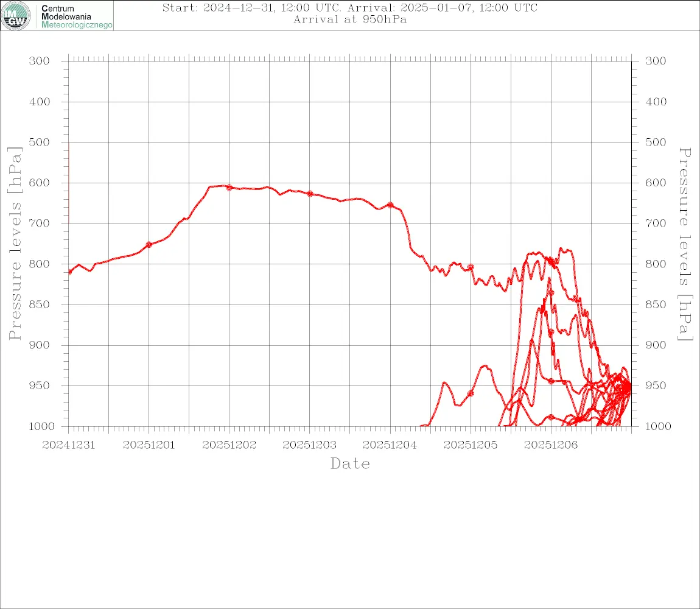This screenshot has height=609, width=700.
Task: Click the right 'Pressure levels [hPa]' axis title
Action: (x=685, y=244)
